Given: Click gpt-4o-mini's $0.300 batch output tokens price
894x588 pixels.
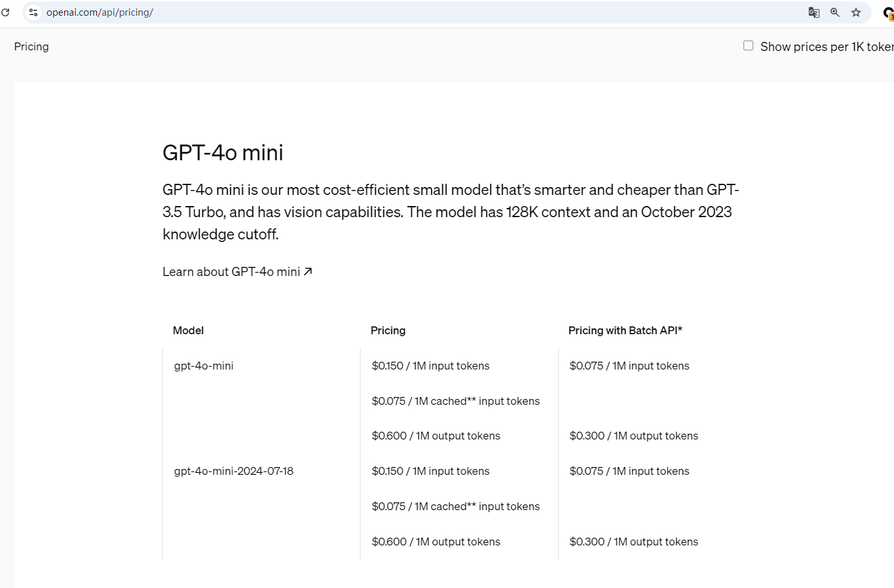Looking at the screenshot, I should (x=634, y=436).
